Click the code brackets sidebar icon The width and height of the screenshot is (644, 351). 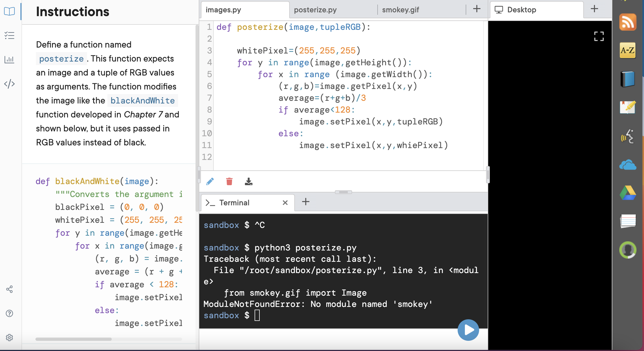coord(9,84)
